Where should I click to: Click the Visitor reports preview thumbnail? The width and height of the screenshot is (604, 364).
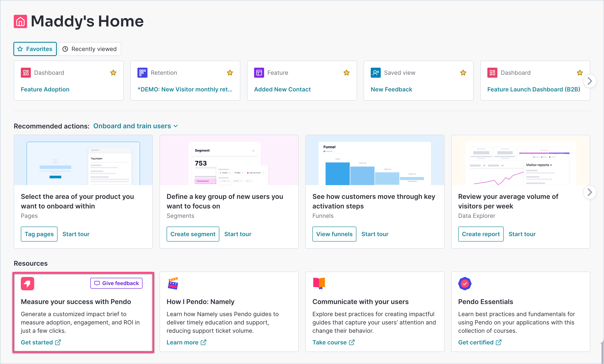tap(521, 160)
